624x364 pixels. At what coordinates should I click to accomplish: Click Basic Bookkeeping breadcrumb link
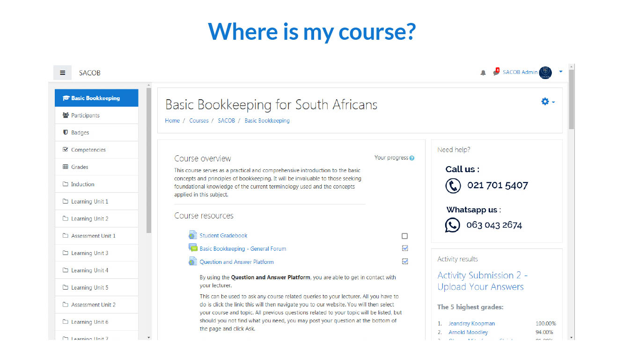(267, 121)
